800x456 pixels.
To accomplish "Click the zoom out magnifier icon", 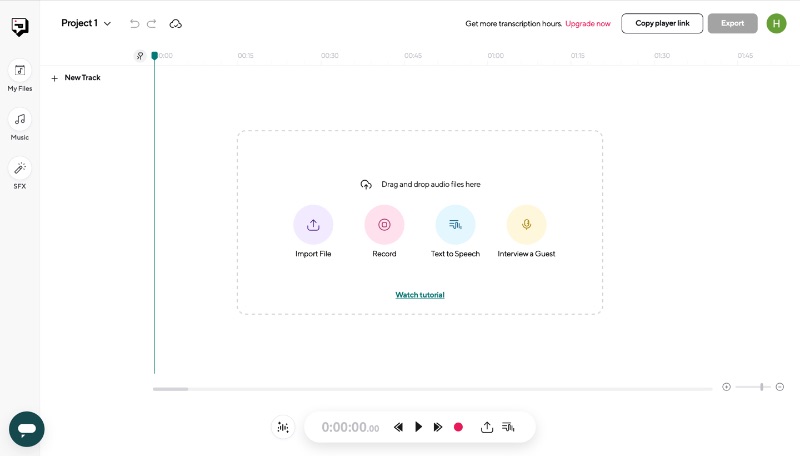I will pos(780,387).
